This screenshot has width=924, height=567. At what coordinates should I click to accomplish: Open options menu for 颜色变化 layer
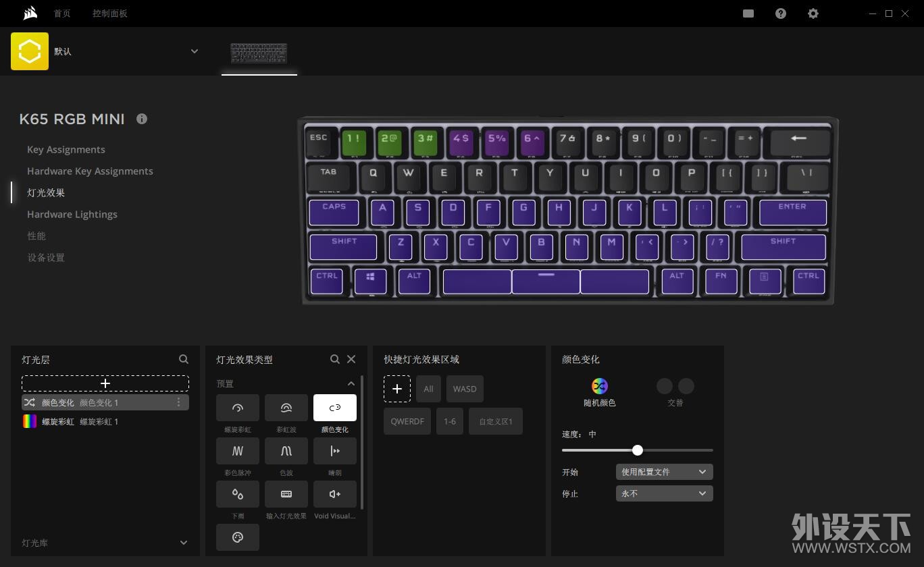pyautogui.click(x=178, y=402)
